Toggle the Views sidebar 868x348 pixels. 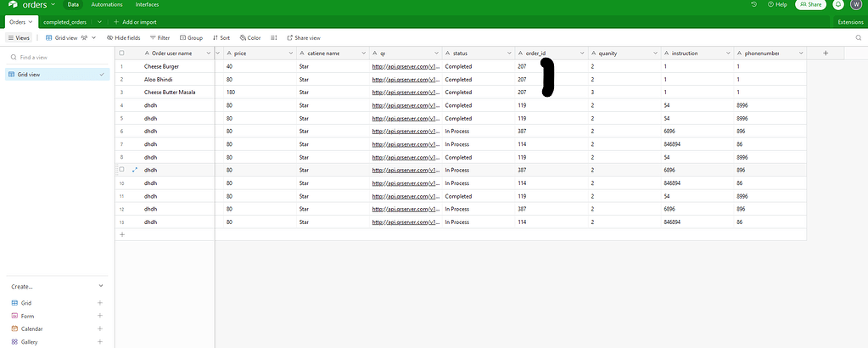[19, 37]
